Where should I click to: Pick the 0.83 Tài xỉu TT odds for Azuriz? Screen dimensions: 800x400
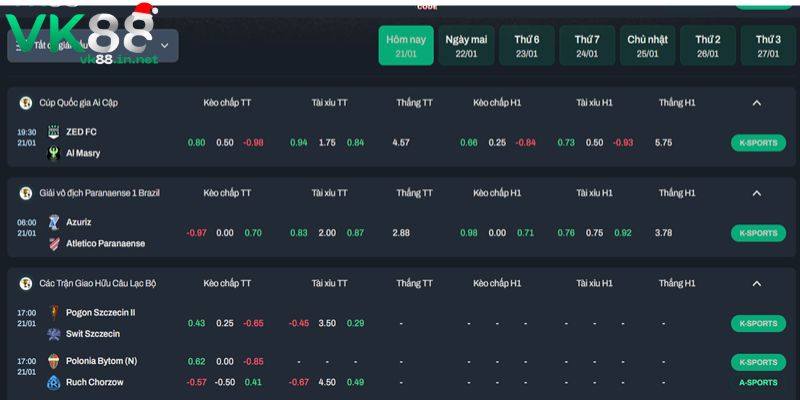pos(299,233)
